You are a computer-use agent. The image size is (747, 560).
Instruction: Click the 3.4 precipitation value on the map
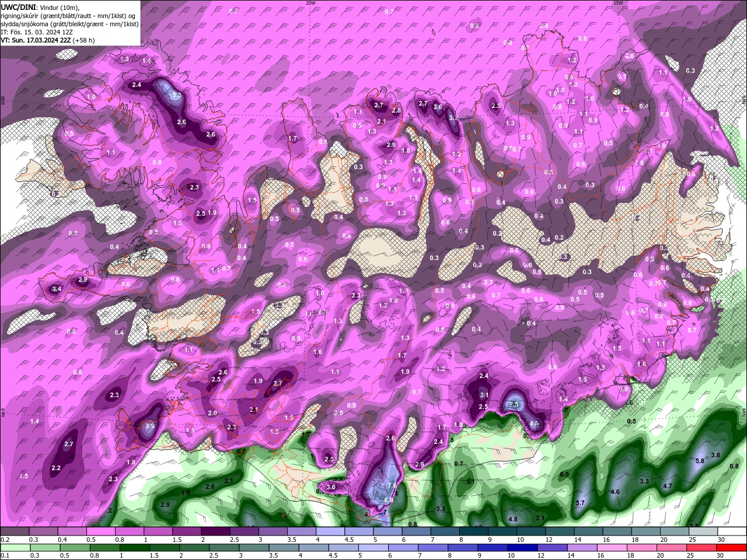click(56, 289)
